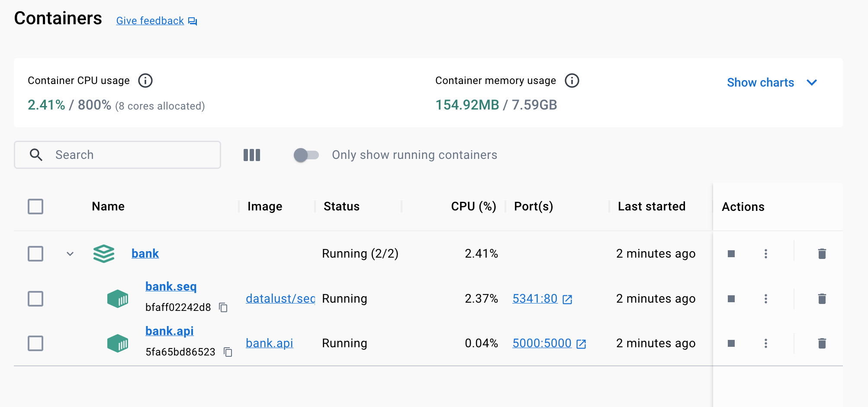Viewport: 868px width, 407px height.
Task: Copy the bank.api container ID
Action: point(228,352)
